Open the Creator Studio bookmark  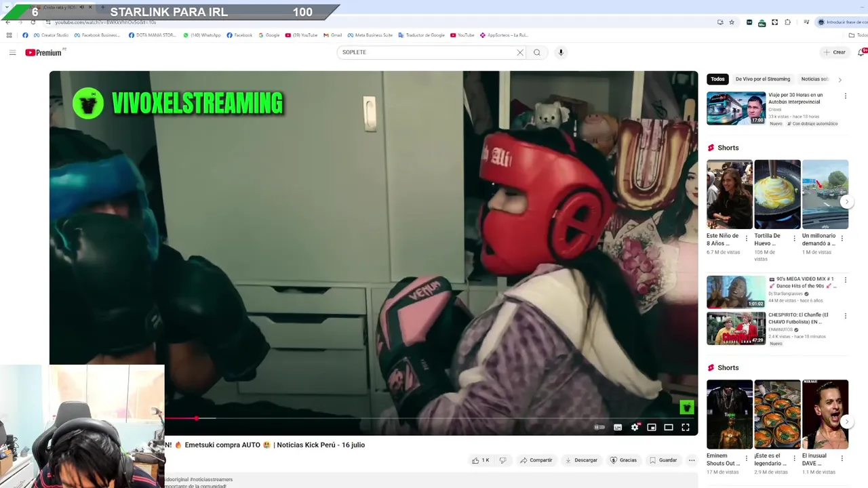coord(51,35)
